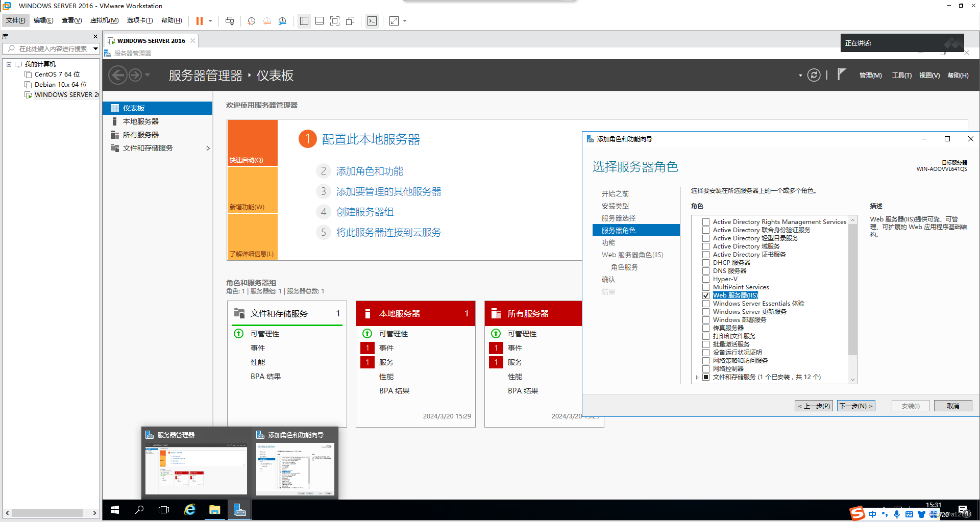Viewport: 980px width, 522px height.
Task: Open the Windows Start menu
Action: pos(115,510)
